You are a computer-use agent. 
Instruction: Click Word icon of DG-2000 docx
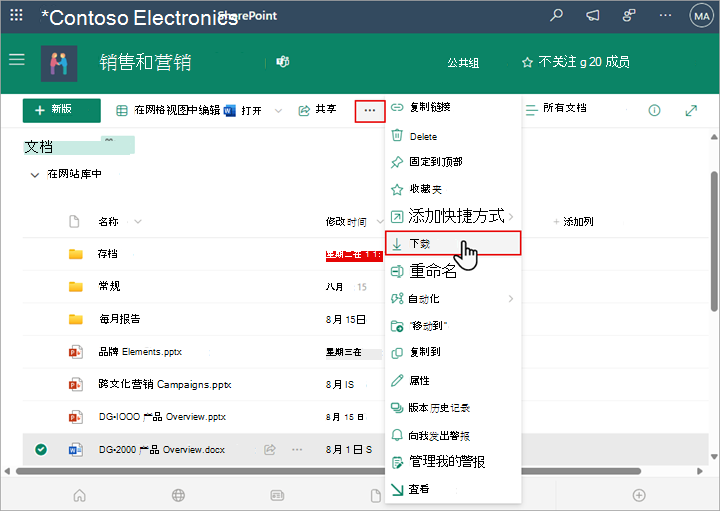coord(76,449)
